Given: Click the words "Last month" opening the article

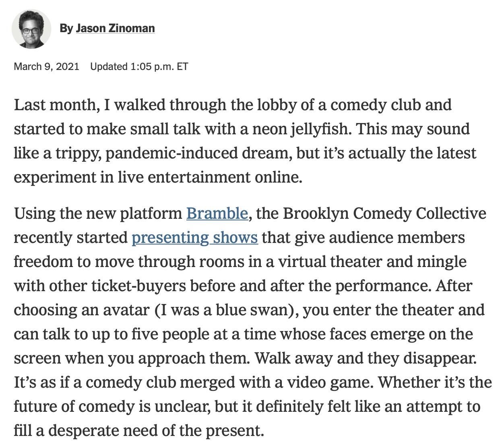Looking at the screenshot, I should click(56, 105).
